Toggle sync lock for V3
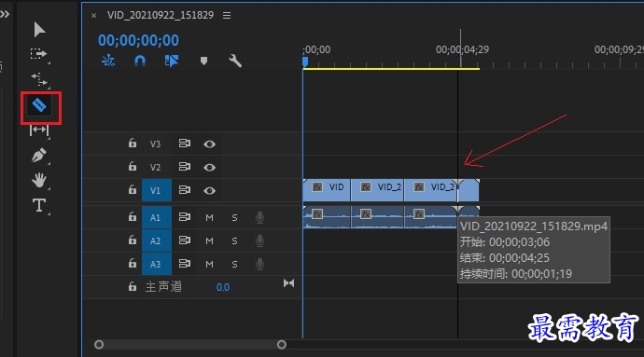644x357 pixels. (x=185, y=144)
